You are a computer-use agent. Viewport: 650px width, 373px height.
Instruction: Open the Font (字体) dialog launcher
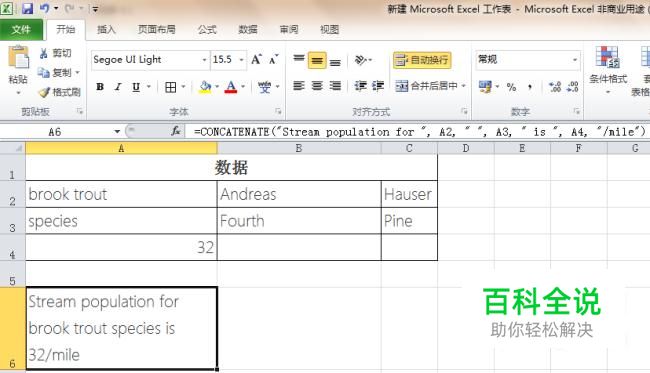coord(278,111)
